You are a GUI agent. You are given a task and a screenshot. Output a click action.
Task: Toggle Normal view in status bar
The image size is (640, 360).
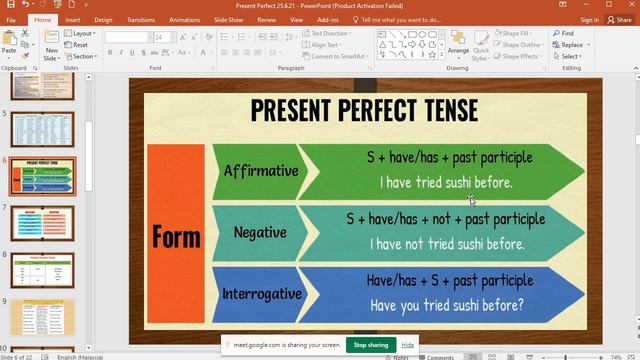[473, 357]
